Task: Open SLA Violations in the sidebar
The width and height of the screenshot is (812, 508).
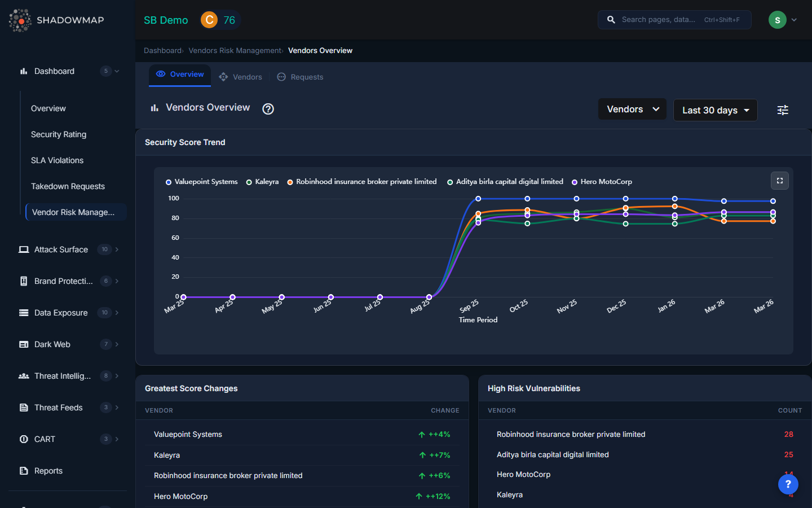Action: 57,160
